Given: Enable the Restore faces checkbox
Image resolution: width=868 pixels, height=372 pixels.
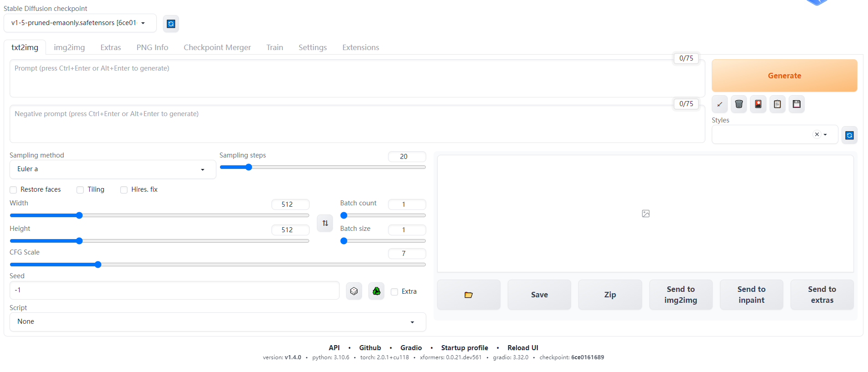Looking at the screenshot, I should 14,190.
